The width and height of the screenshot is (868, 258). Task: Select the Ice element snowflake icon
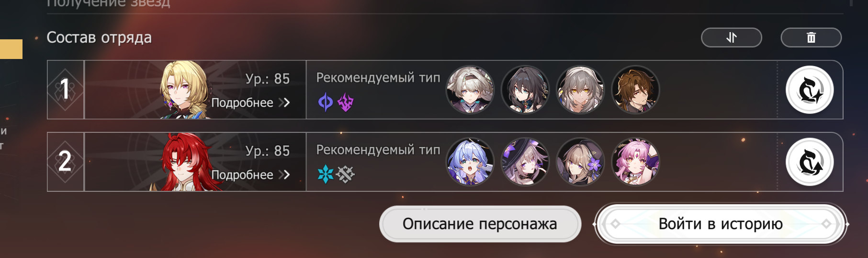[x=326, y=174]
